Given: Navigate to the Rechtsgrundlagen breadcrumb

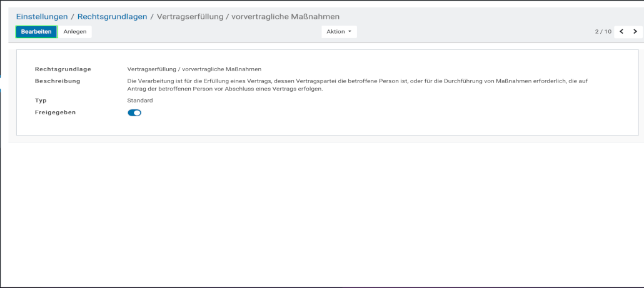Looking at the screenshot, I should tap(113, 17).
